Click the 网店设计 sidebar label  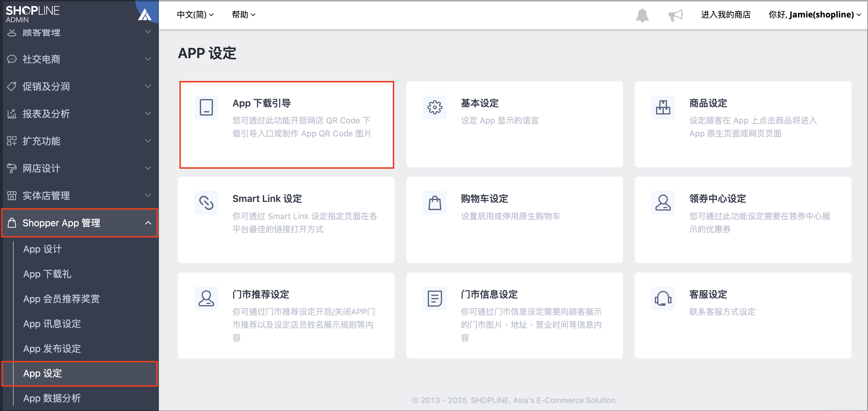tap(42, 168)
